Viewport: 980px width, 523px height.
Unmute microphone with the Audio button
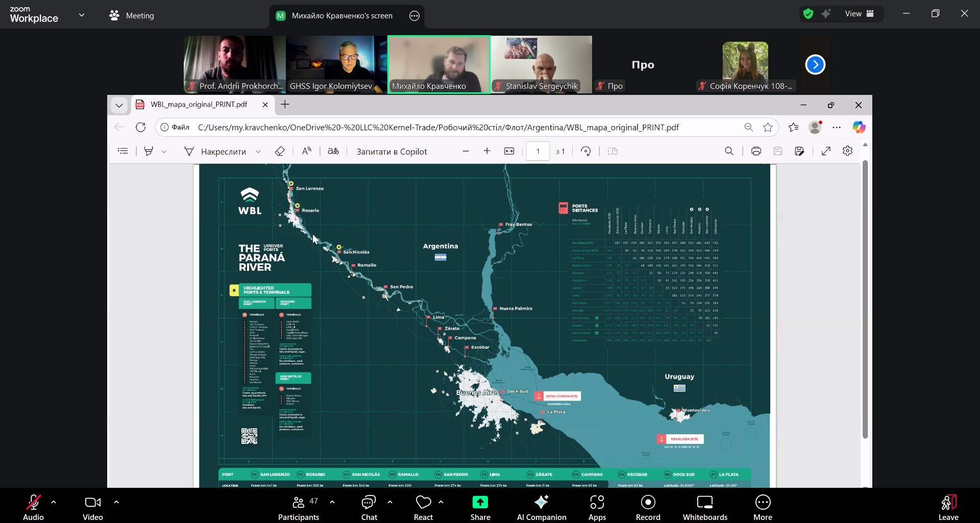tap(33, 507)
